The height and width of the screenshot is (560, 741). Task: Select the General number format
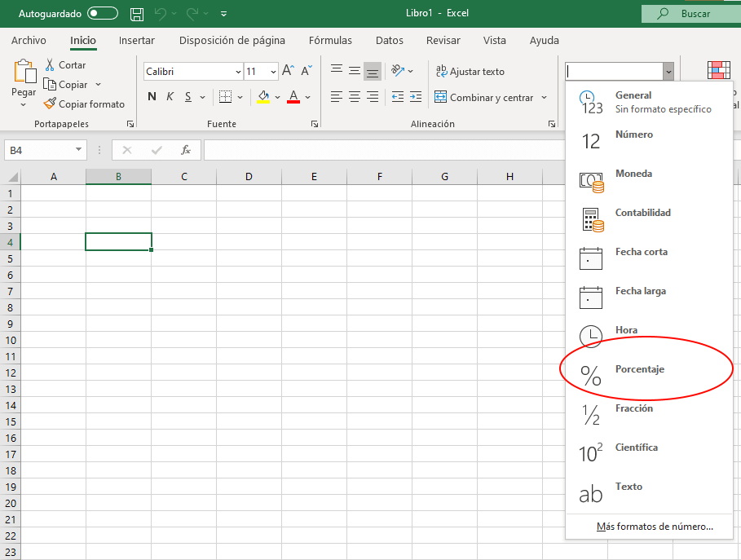point(650,102)
